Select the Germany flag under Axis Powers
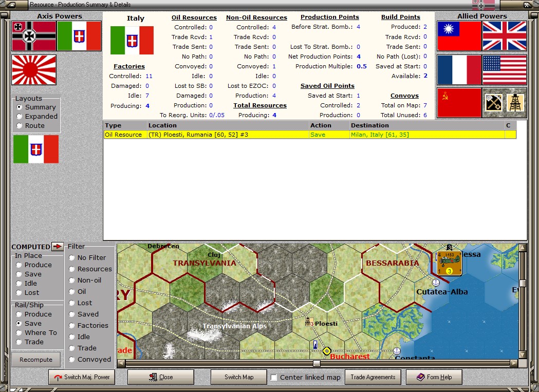The image size is (539, 392). pyautogui.click(x=34, y=36)
